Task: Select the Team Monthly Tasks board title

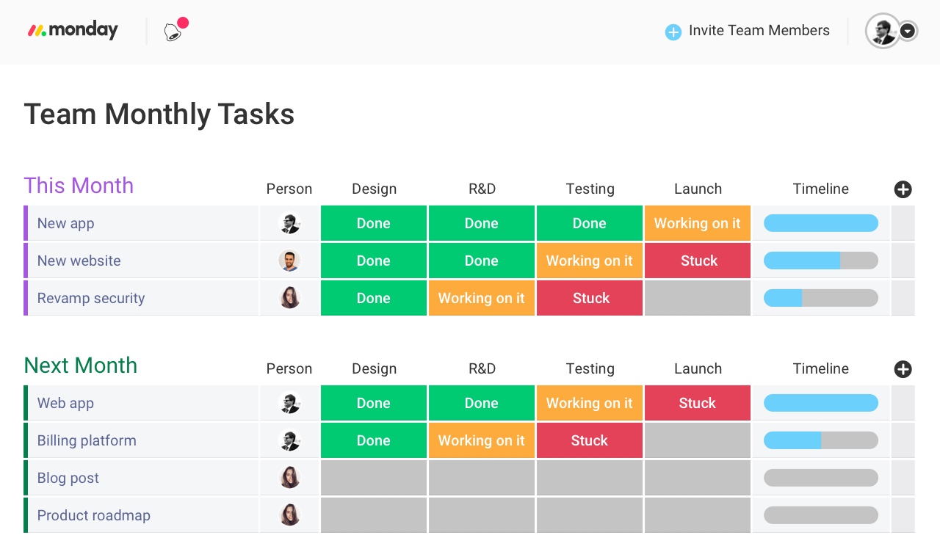Action: pos(159,114)
